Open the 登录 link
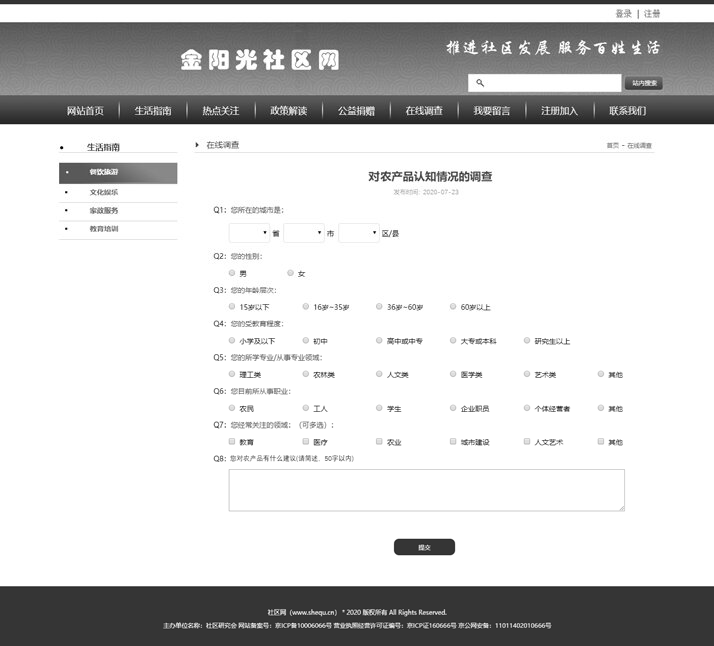 (x=623, y=14)
